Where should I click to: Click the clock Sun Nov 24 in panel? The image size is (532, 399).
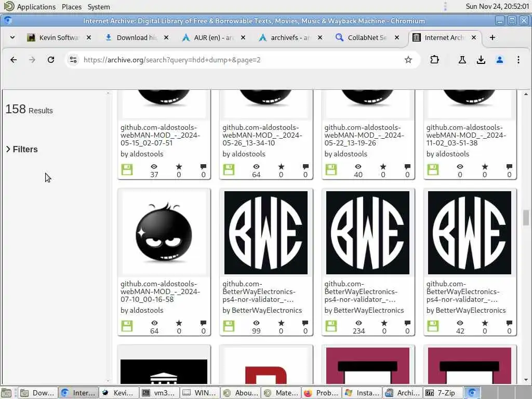coord(497,6)
